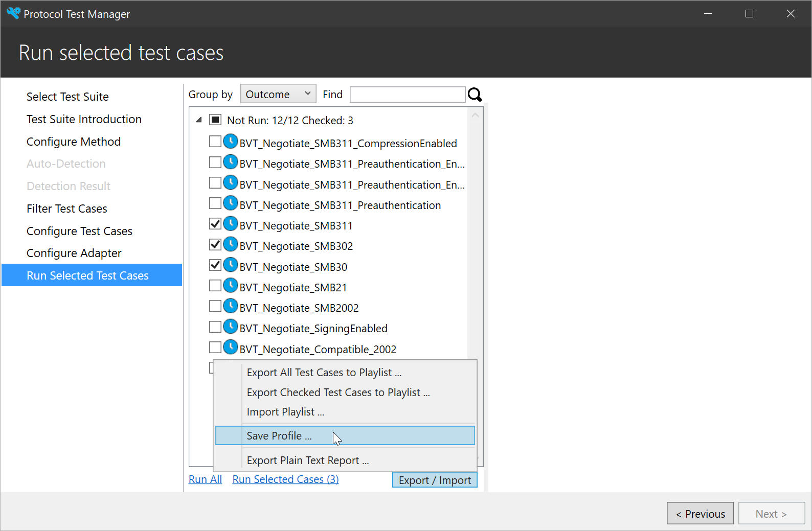The height and width of the screenshot is (531, 812).
Task: Select BVT_Negotiate_SMB311 test case name
Action: [x=296, y=226]
